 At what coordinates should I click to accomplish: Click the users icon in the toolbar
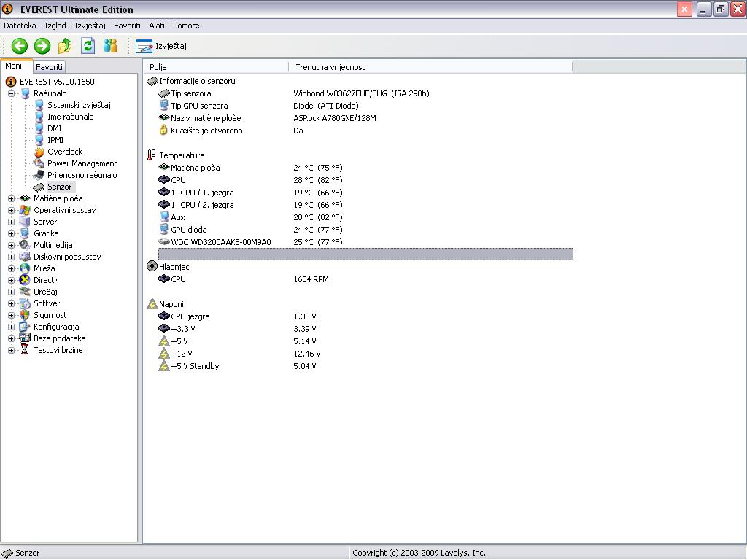pos(110,46)
